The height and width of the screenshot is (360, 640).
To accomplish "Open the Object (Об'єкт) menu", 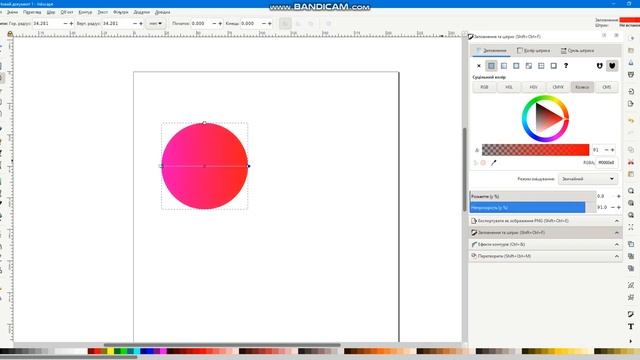I will [x=67, y=12].
